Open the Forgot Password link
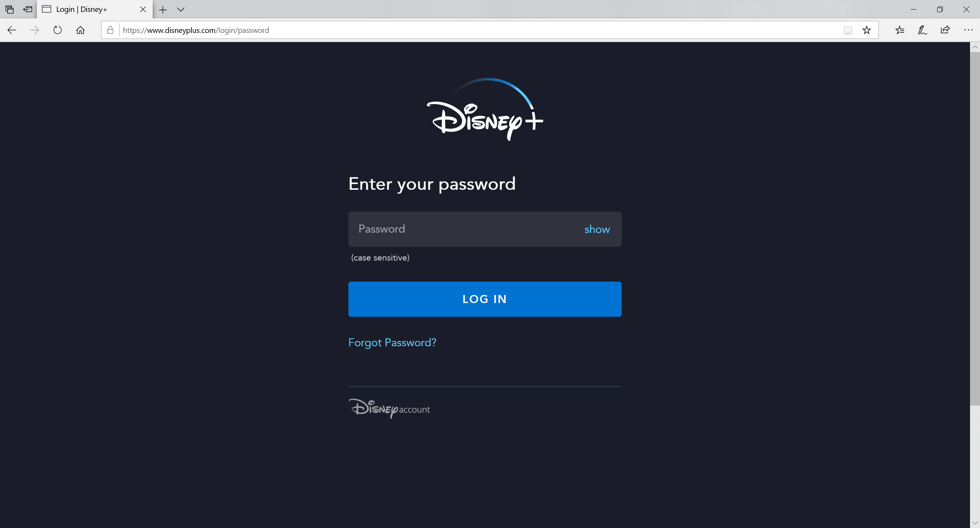 pos(392,342)
